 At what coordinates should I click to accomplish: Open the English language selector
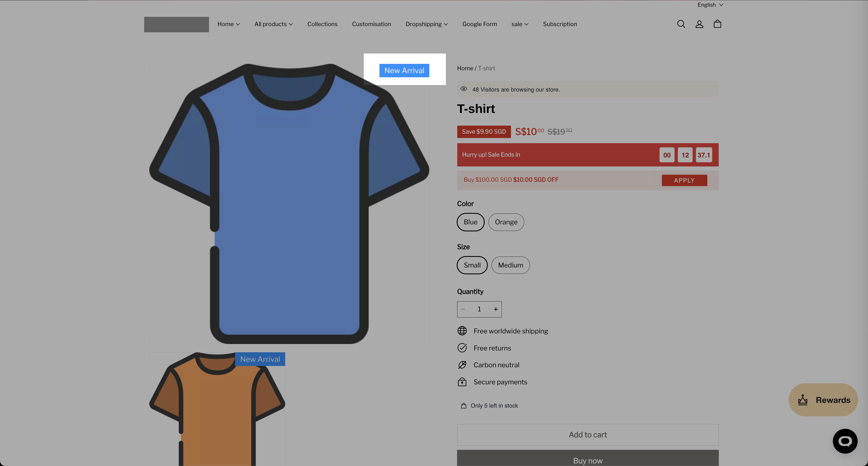click(x=710, y=5)
